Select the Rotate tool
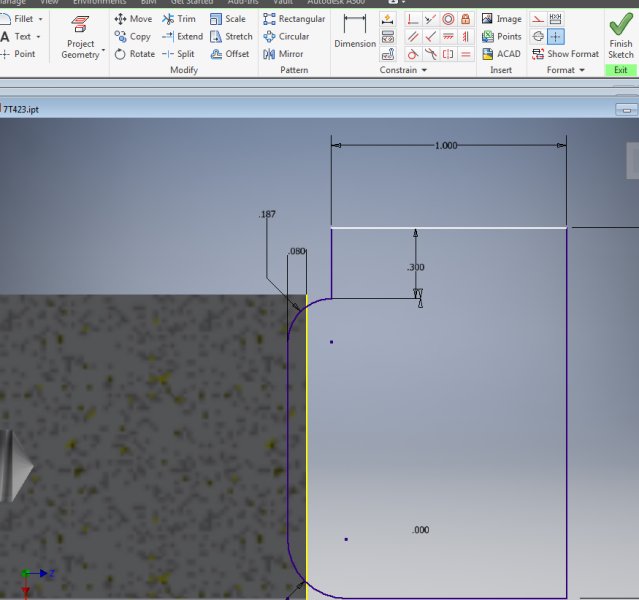Viewport: 639px width, 600px height. pos(134,54)
